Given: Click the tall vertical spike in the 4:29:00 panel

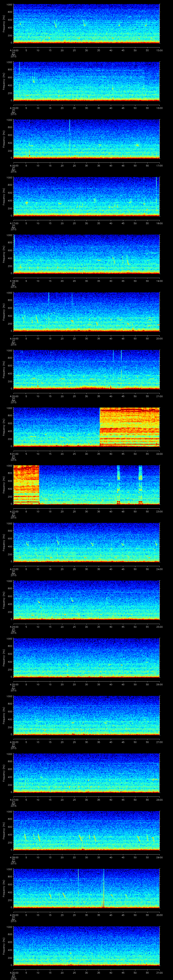Looking at the screenshot, I should coord(103,888).
